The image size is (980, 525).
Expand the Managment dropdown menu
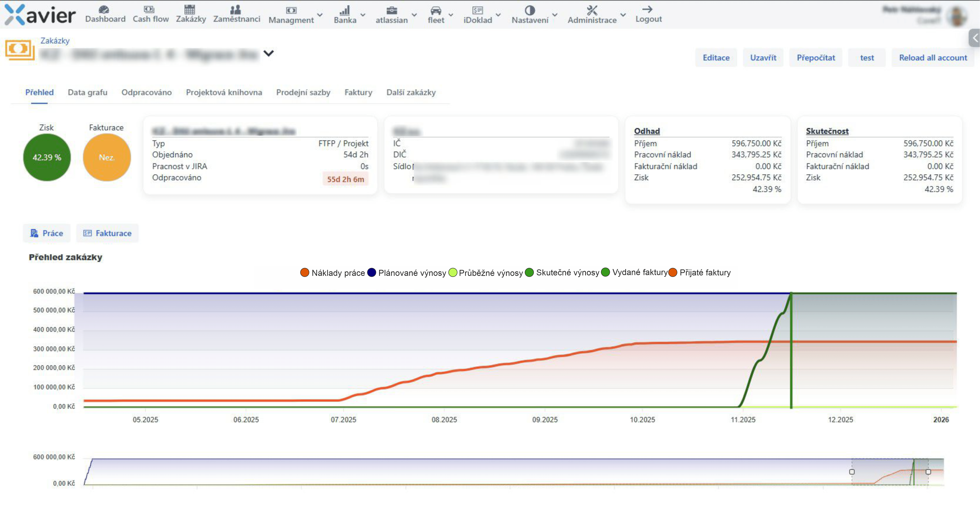click(320, 15)
